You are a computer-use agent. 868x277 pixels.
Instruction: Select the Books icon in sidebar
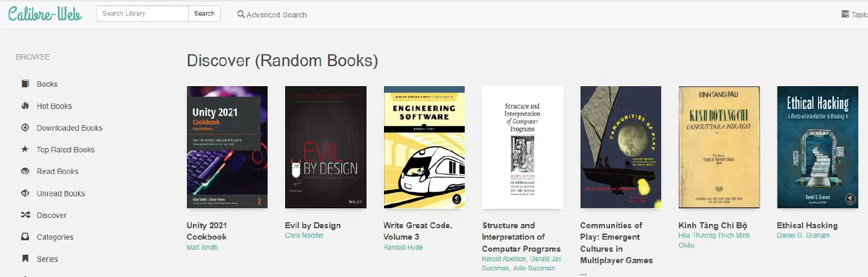coord(25,84)
